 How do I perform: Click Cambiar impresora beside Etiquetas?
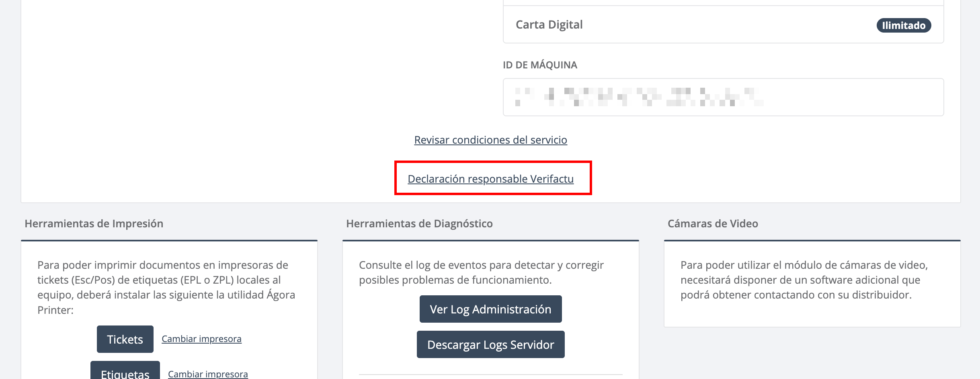(208, 374)
